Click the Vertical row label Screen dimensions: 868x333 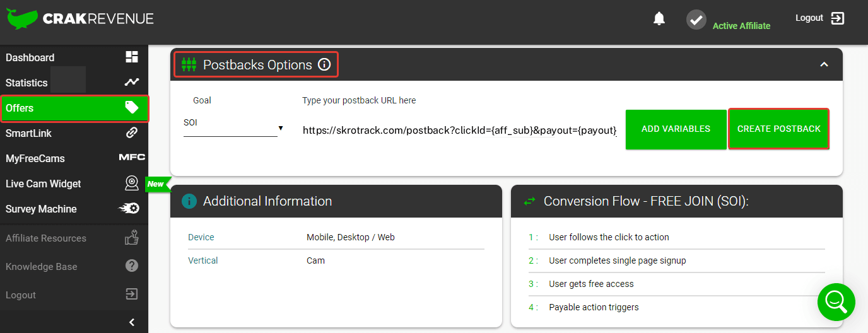[203, 260]
